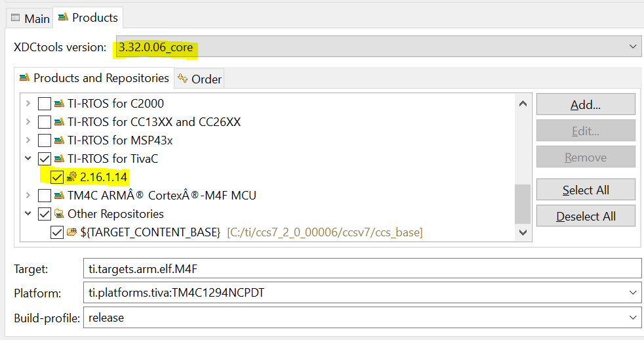Click the list scrollbar up arrow
Image resolution: width=644 pixels, height=340 pixels.
pyautogui.click(x=523, y=104)
